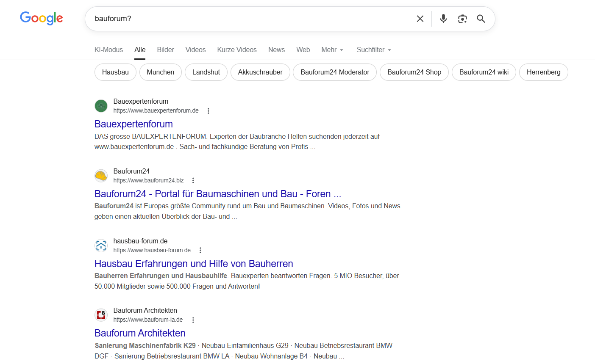Go to Kurze Videos tab

click(237, 50)
